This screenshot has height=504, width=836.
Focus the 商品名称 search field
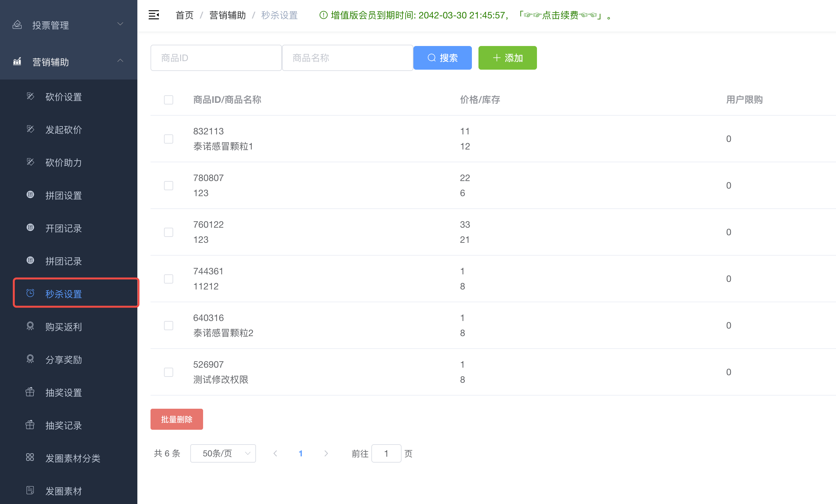347,58
